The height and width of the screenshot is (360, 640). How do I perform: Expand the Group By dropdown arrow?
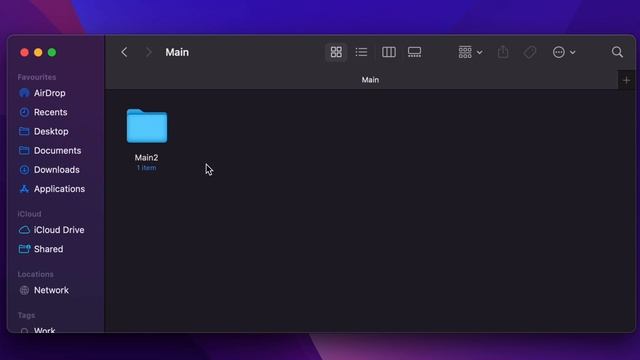pyautogui.click(x=480, y=53)
